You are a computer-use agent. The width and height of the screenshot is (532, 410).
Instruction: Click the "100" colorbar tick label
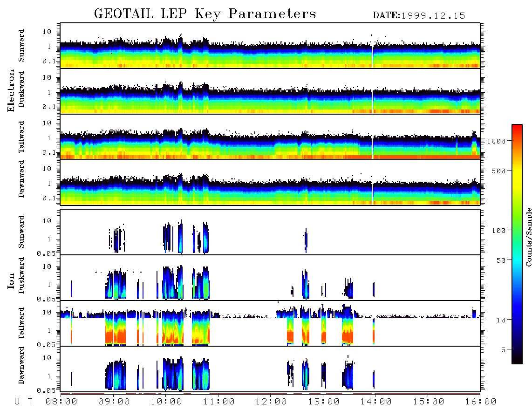(498, 231)
